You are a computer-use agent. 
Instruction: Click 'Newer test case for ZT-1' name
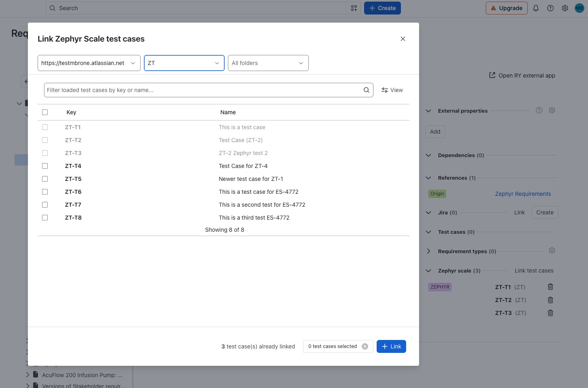[251, 179]
